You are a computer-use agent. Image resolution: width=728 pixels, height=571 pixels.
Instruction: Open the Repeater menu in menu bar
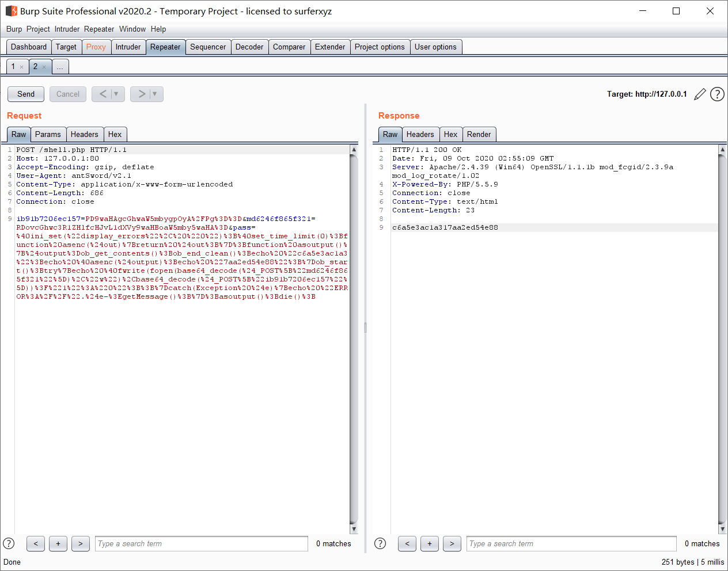click(99, 29)
